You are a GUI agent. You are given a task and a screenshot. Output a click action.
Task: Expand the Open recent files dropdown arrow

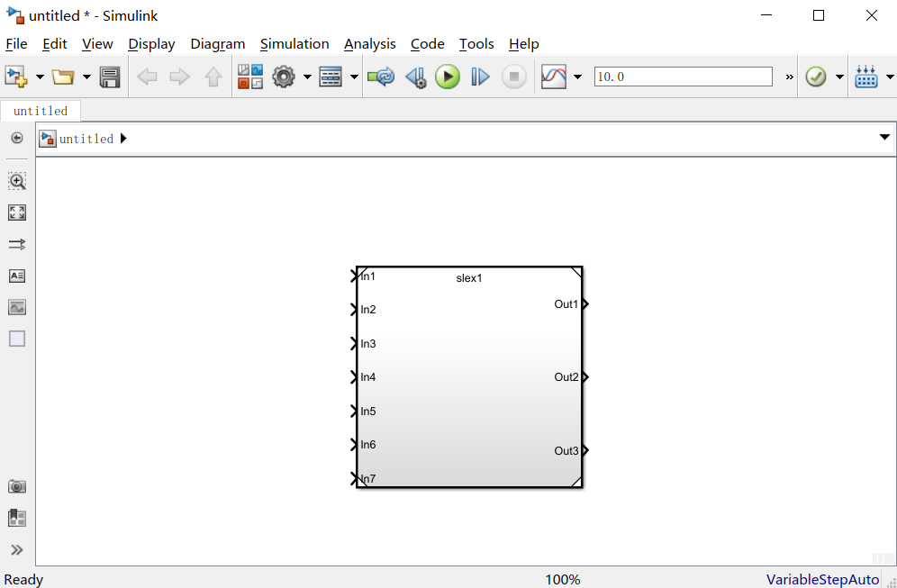pos(87,77)
